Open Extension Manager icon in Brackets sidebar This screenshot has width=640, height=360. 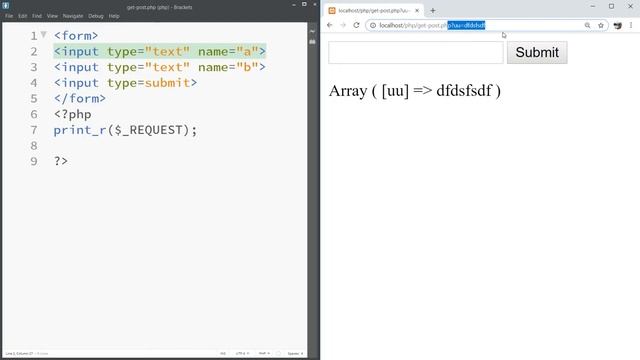(x=312, y=42)
